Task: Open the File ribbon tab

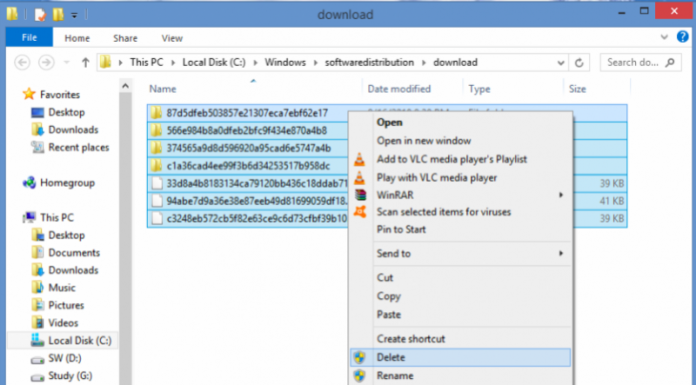Action: [x=29, y=38]
